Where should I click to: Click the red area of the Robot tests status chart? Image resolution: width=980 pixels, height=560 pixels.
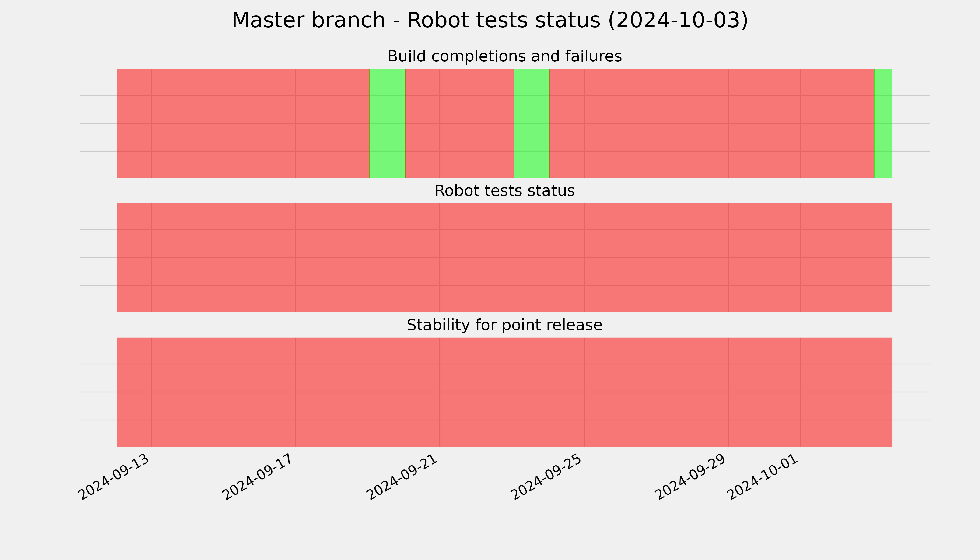pos(505,258)
